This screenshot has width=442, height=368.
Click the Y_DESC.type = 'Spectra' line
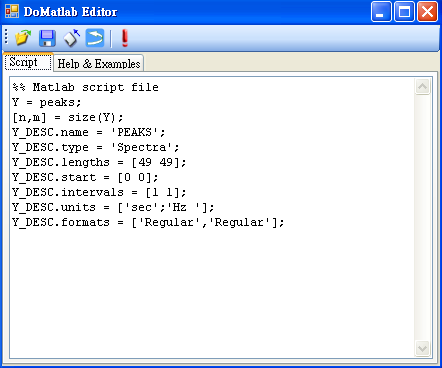tap(96, 147)
